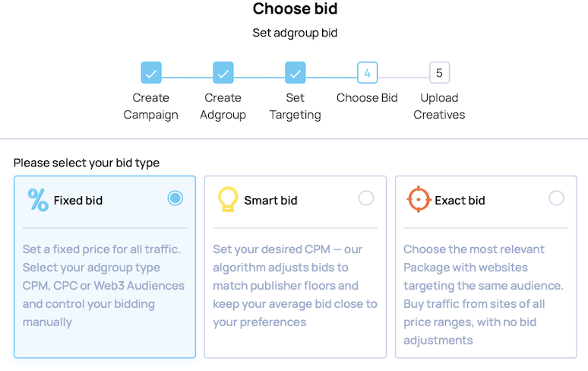The height and width of the screenshot is (371, 588).
Task: Click the Fixed bid description text
Action: pyautogui.click(x=104, y=285)
